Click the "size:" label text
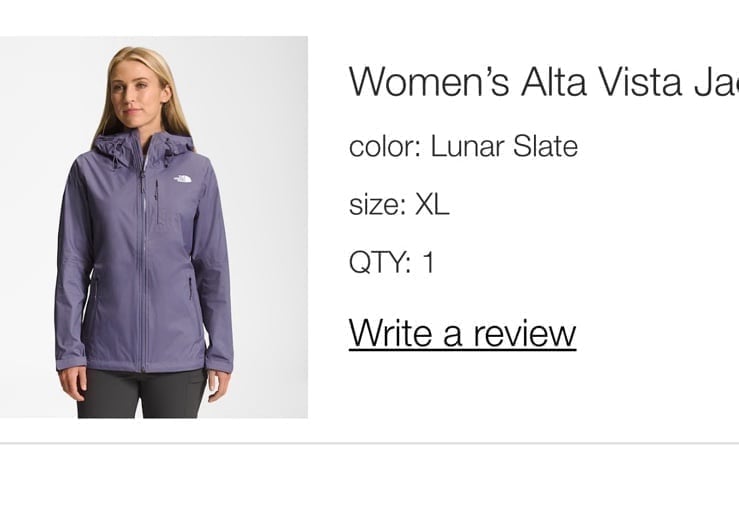 pos(377,205)
